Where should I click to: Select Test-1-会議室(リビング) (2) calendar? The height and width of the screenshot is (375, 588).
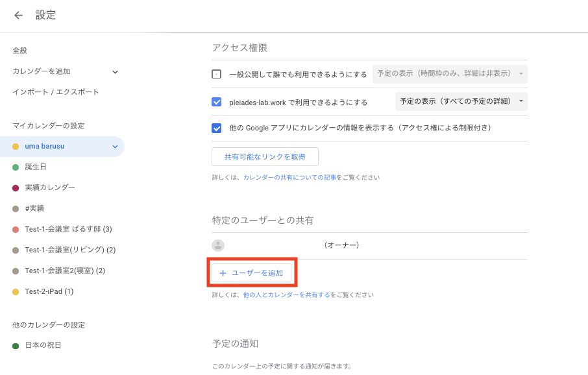(70, 250)
